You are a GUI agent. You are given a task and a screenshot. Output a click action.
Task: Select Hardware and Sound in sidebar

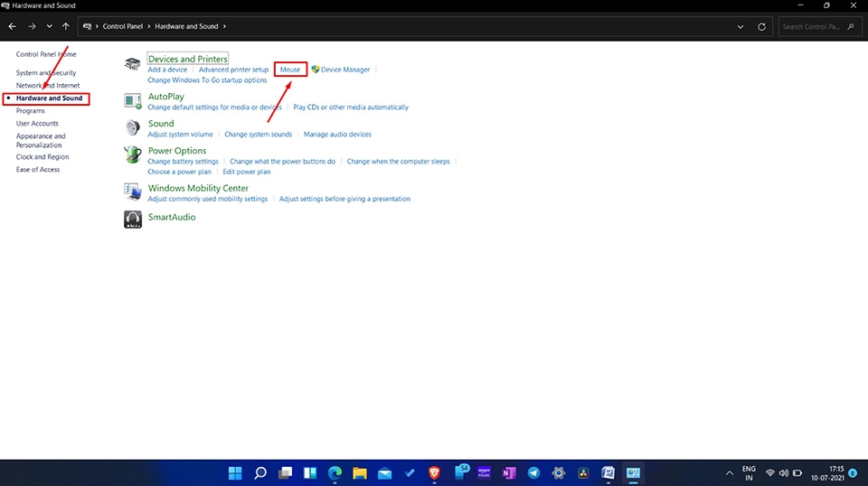point(49,98)
